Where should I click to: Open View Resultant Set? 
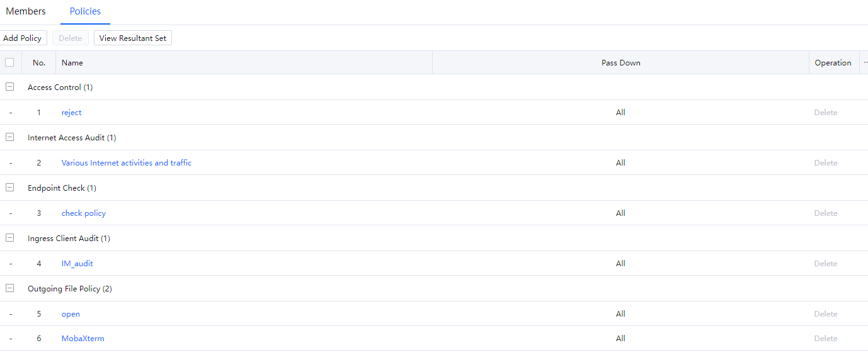tap(133, 38)
